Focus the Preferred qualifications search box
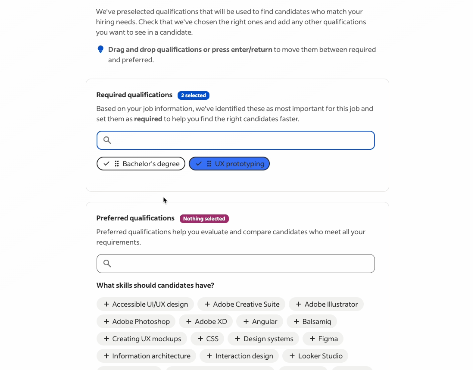Viewport: 473px width, 370px height. click(236, 264)
